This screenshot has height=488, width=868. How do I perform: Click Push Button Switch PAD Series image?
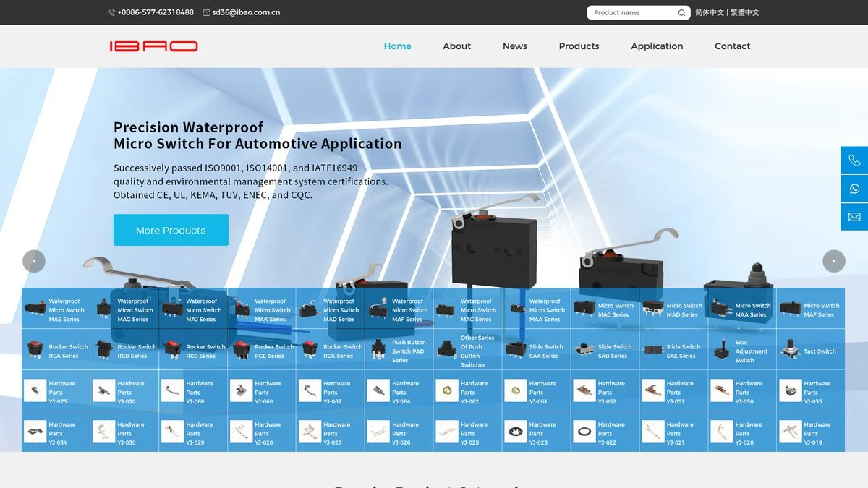tap(378, 350)
